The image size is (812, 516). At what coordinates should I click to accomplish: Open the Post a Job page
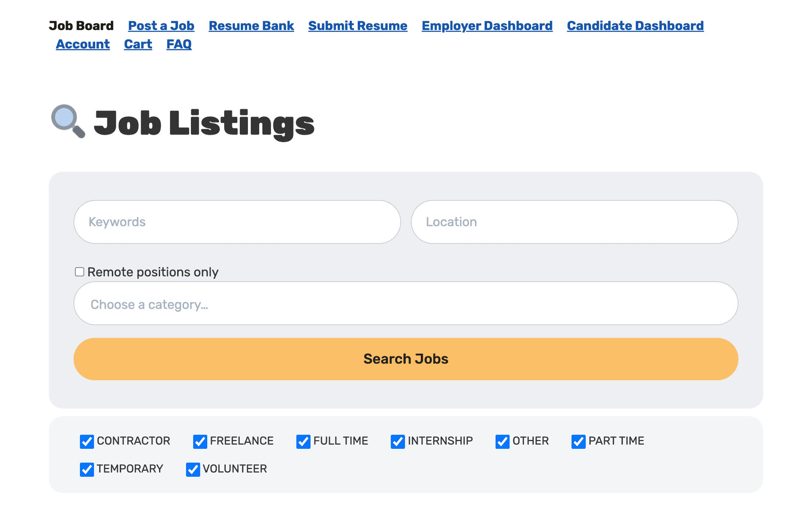click(x=161, y=26)
